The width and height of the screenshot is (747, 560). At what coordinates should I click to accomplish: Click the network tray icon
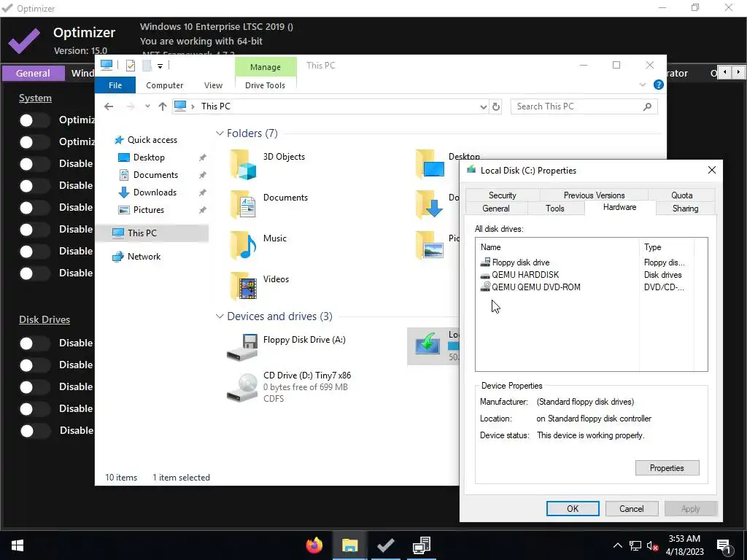click(635, 545)
